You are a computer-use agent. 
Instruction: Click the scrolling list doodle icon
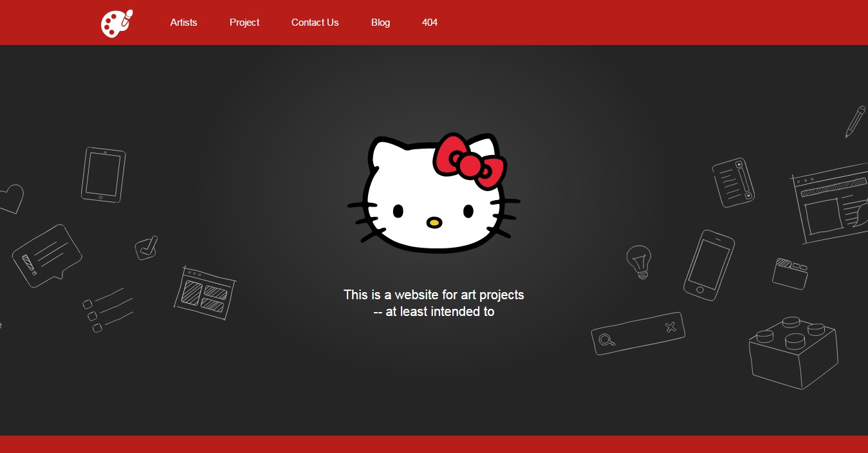click(733, 183)
